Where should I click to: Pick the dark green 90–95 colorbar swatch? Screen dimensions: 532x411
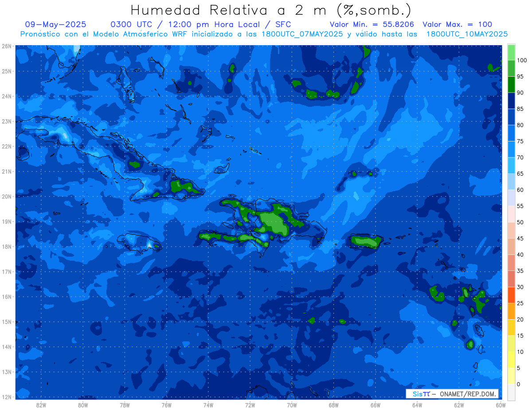pos(511,84)
